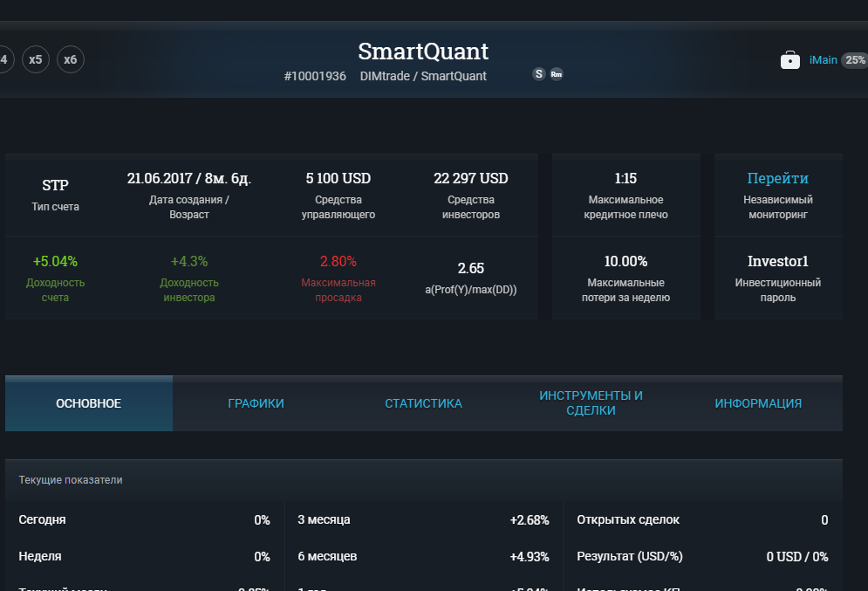Screen dimensions: 868x591
Task: Click account number #10001936
Action: pyautogui.click(x=315, y=76)
